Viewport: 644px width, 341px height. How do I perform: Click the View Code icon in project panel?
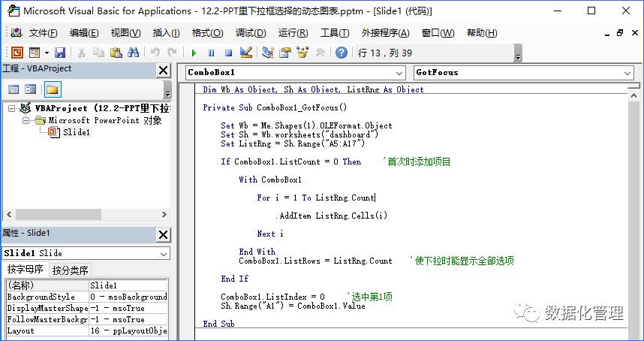point(14,89)
